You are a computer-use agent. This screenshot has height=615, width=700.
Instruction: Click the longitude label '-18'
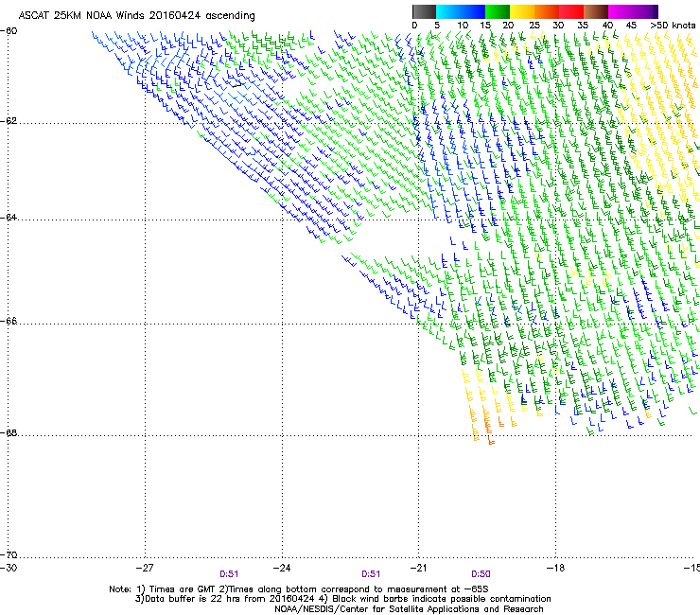pyautogui.click(x=555, y=568)
